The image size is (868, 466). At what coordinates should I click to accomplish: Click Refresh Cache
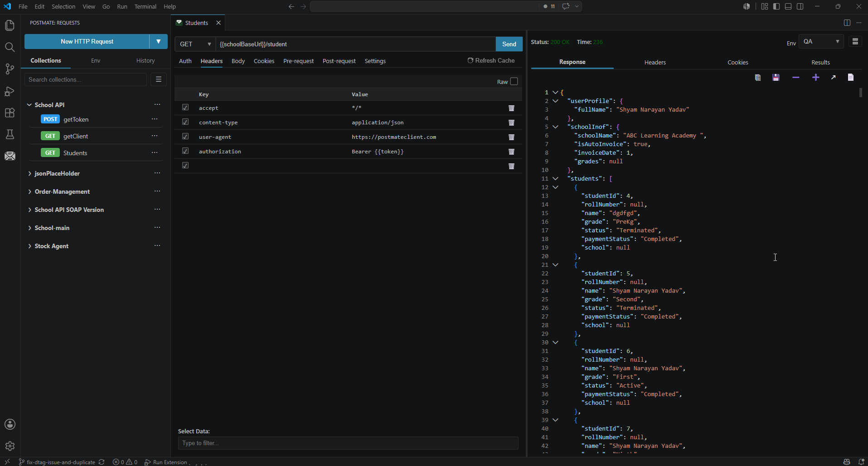(x=491, y=60)
